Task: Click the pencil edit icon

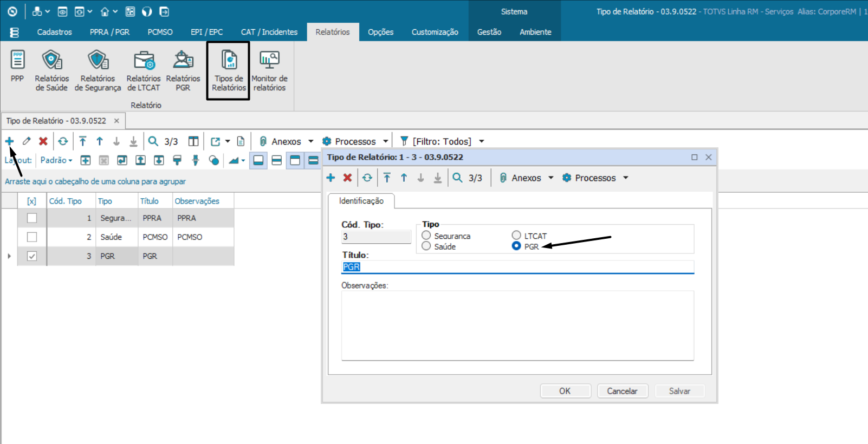Action: (27, 141)
